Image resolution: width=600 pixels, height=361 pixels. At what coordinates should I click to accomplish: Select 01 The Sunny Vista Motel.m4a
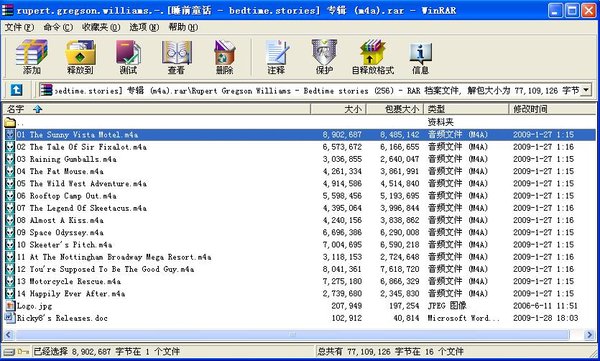pyautogui.click(x=300, y=135)
